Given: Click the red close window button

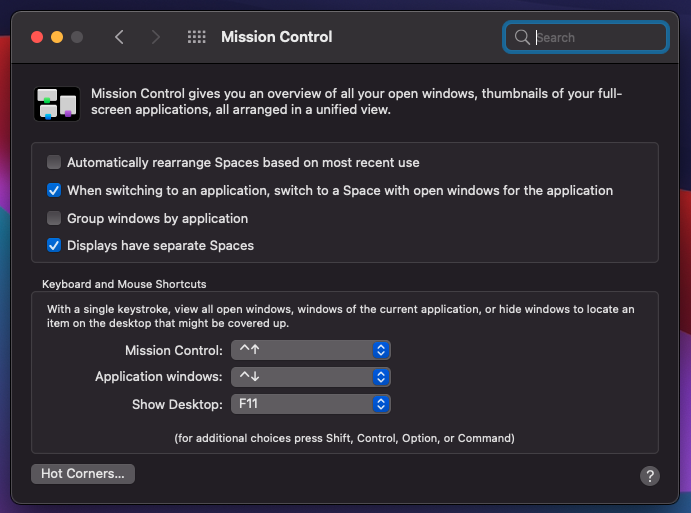Looking at the screenshot, I should point(37,37).
